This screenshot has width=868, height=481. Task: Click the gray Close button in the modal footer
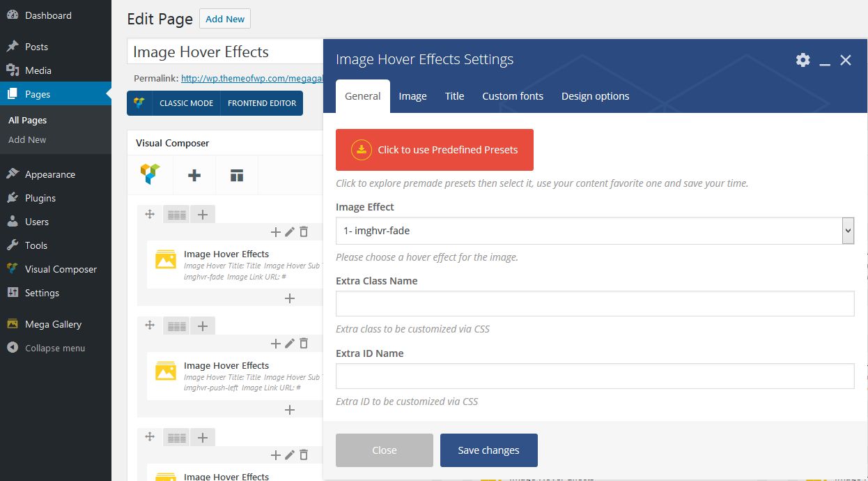(x=385, y=450)
